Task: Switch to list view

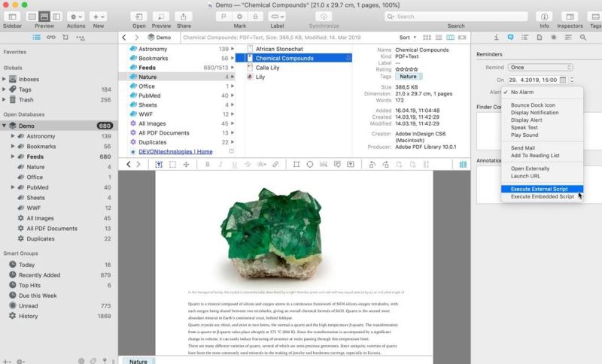Action: 439,37
